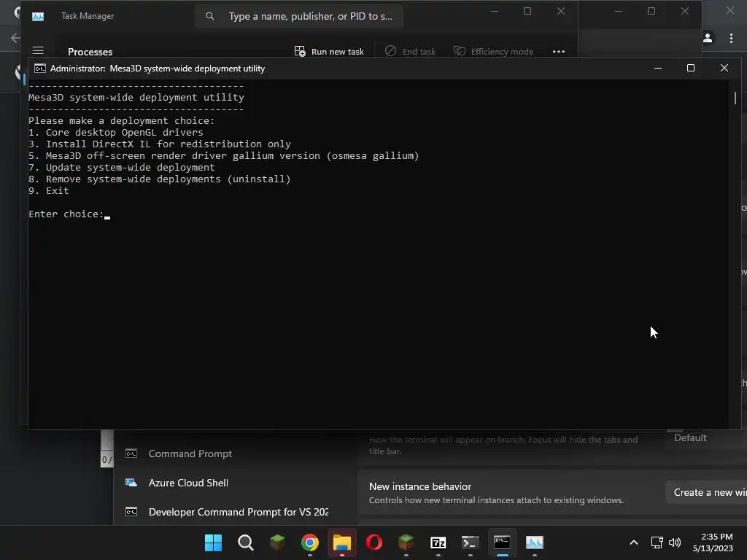Open Opera browser from taskbar
Image resolution: width=747 pixels, height=560 pixels.
374,542
